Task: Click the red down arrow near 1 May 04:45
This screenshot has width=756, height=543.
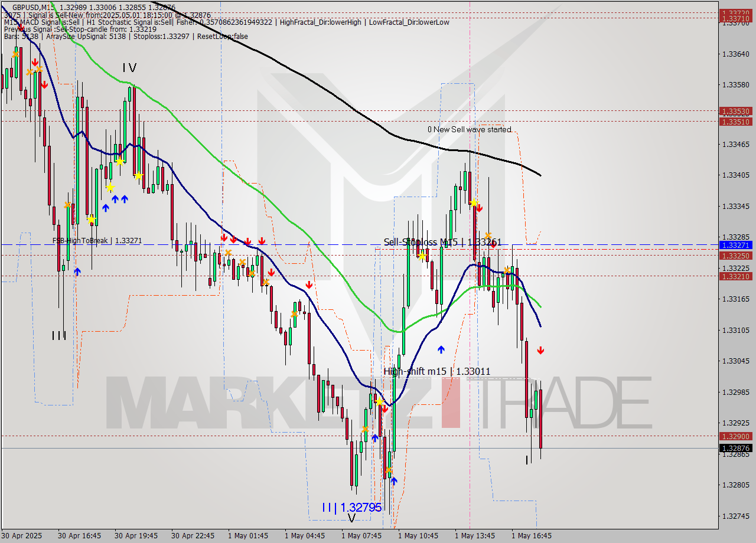Action: pos(309,284)
